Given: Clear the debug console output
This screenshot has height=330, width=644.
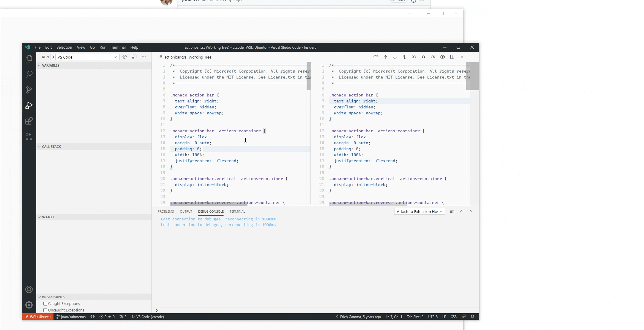Looking at the screenshot, I should pyautogui.click(x=452, y=211).
